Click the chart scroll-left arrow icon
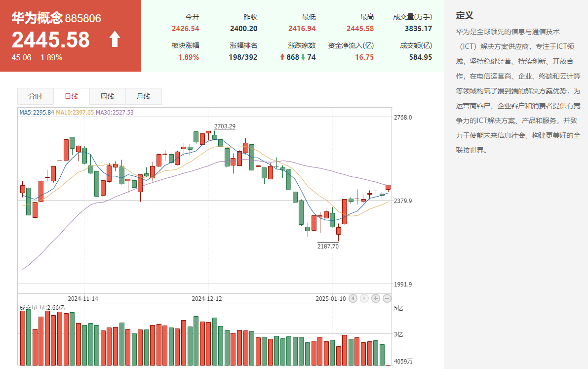This screenshot has height=369, width=588. pos(353,298)
